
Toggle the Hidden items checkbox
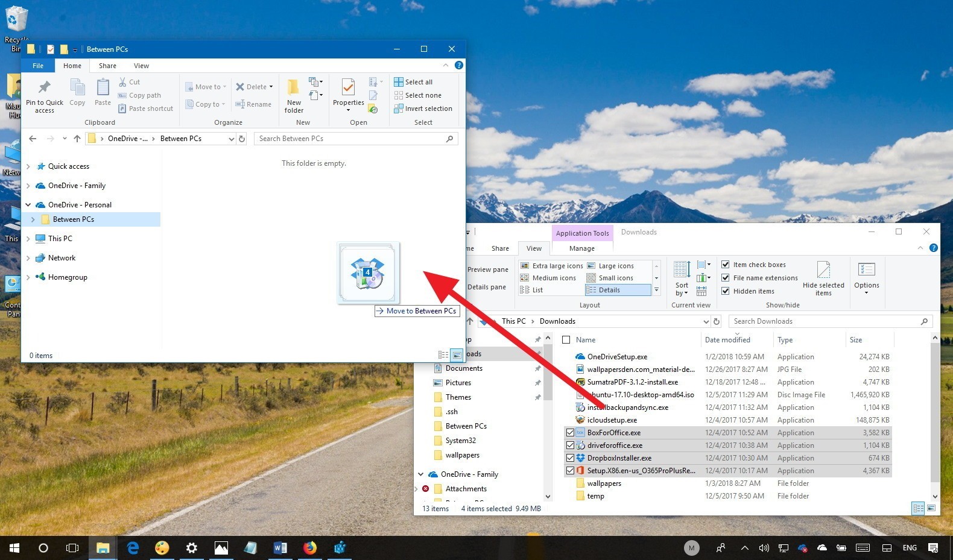tap(726, 291)
